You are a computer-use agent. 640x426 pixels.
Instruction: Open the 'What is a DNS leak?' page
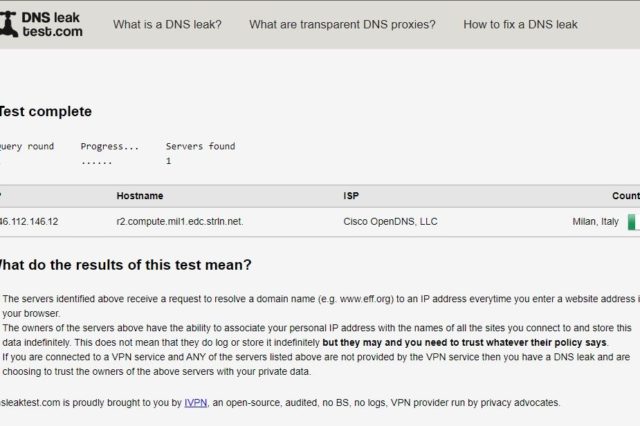pyautogui.click(x=168, y=24)
